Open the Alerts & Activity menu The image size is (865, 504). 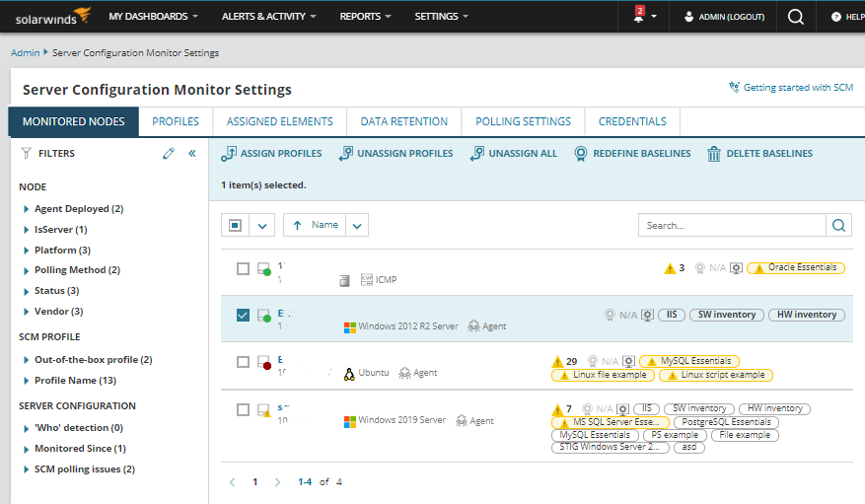click(268, 17)
